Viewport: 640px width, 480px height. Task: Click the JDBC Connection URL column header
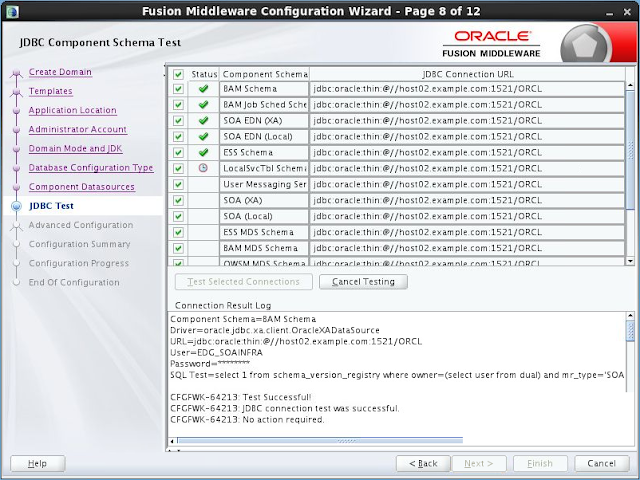[467, 74]
